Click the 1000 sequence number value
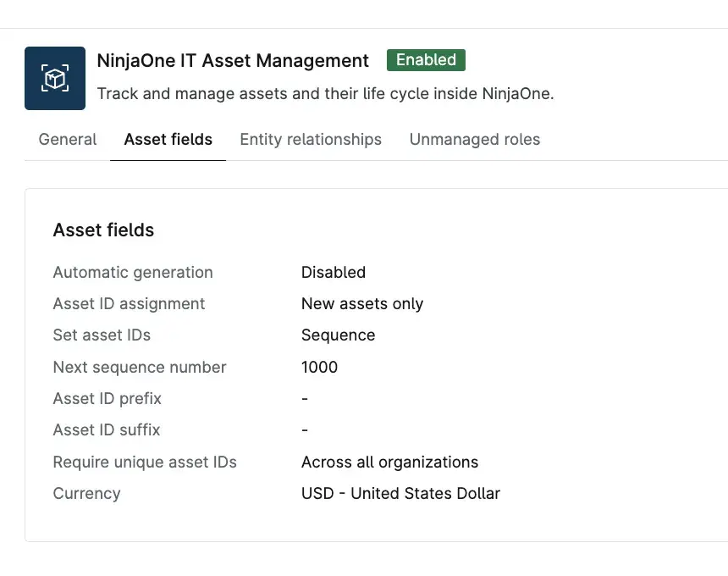Viewport: 728px width, 576px height. [319, 367]
